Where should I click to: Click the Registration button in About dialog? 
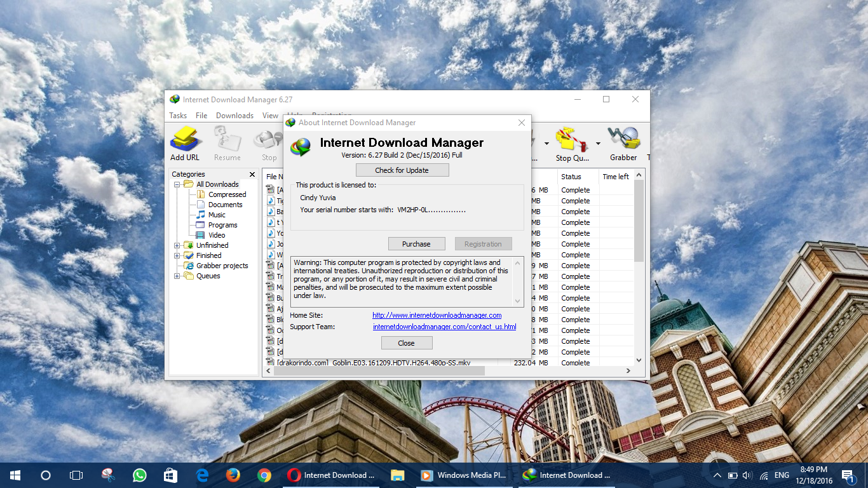click(x=483, y=244)
